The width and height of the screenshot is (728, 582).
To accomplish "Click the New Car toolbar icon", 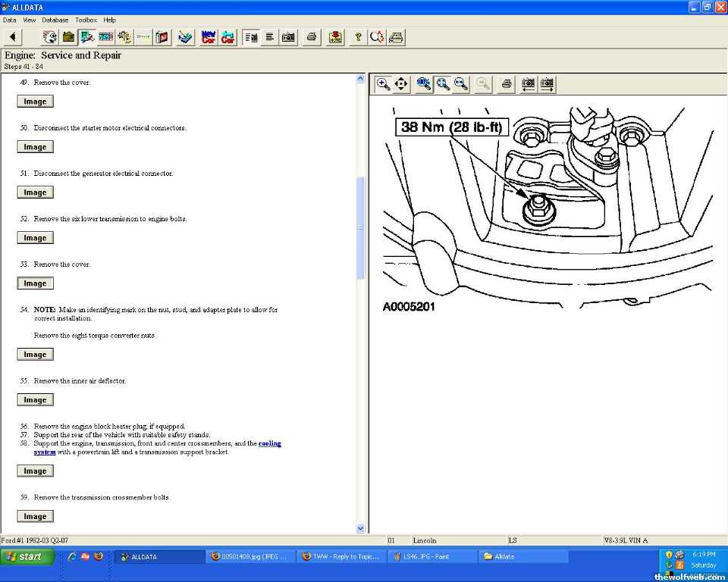I will click(209, 37).
